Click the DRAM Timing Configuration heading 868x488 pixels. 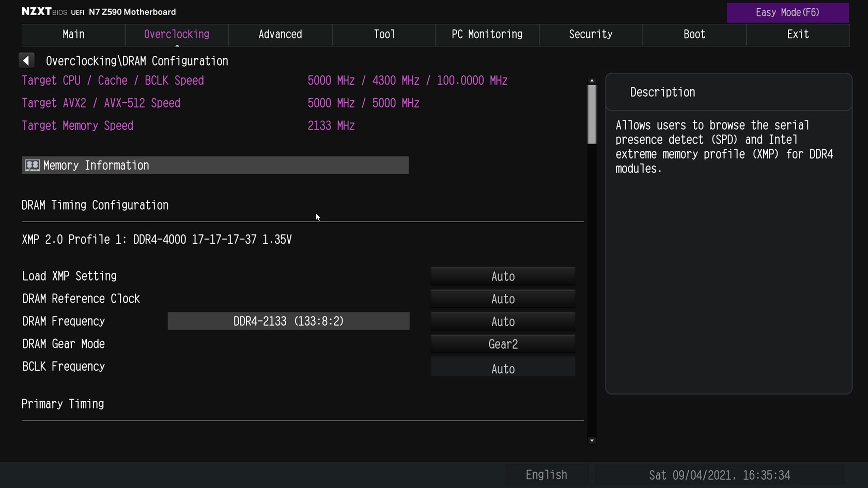[x=95, y=206]
